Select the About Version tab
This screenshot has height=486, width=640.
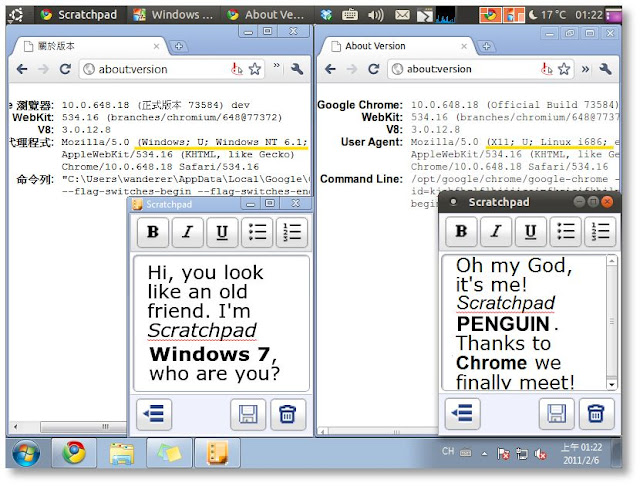[x=398, y=46]
